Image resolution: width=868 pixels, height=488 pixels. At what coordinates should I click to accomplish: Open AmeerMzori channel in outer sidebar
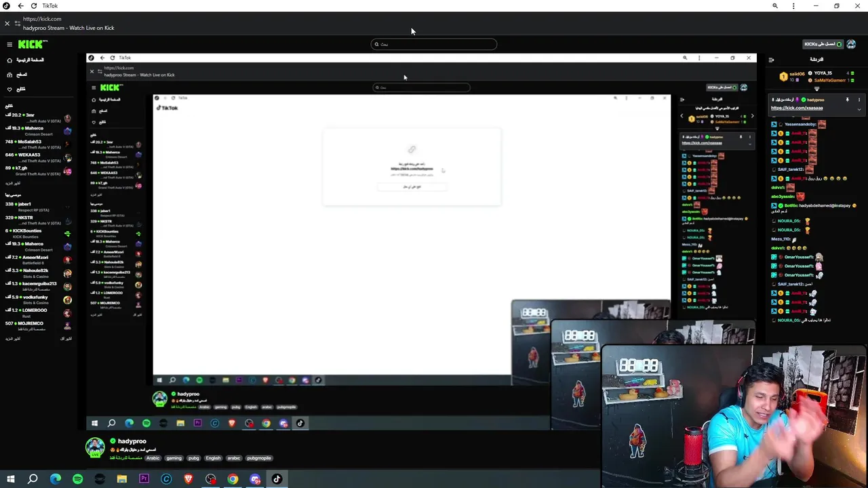[x=38, y=260]
